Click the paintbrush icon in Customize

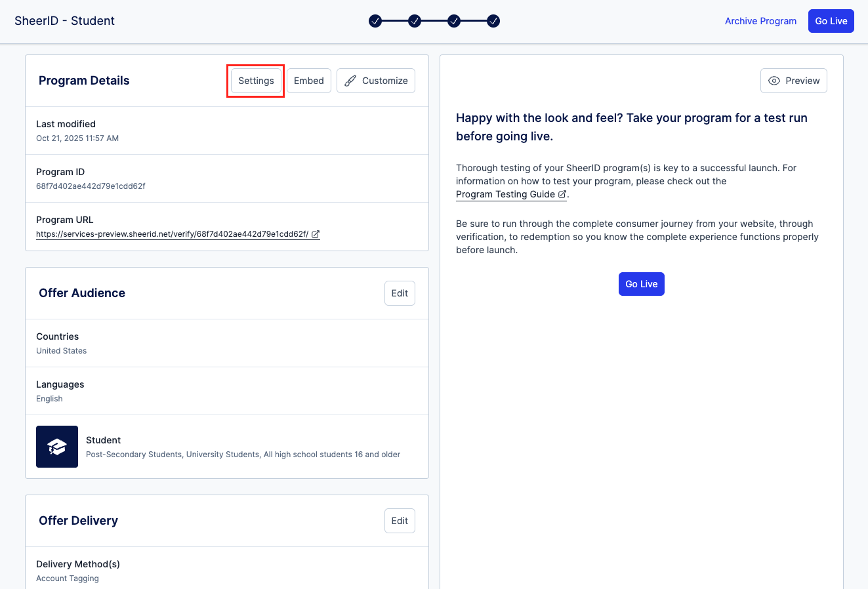350,81
